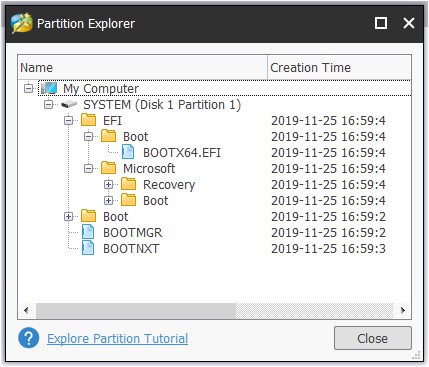The image size is (429, 367).
Task: Click the Recovery folder icon
Action: point(128,184)
